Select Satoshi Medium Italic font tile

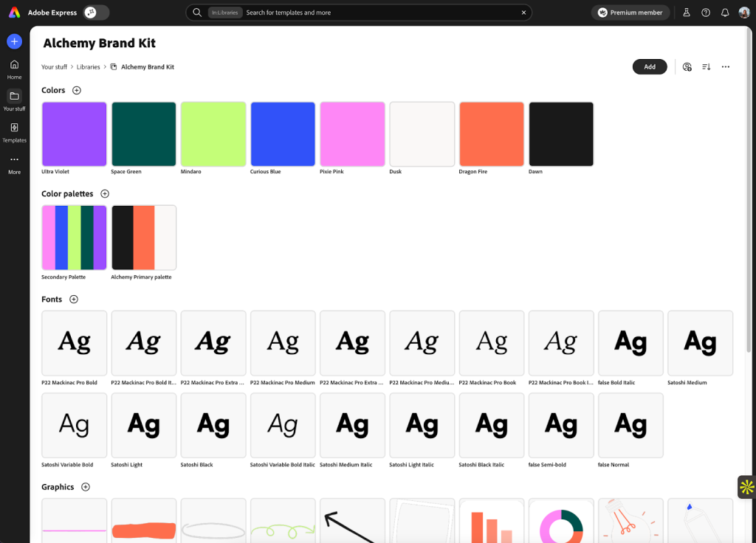pos(352,426)
